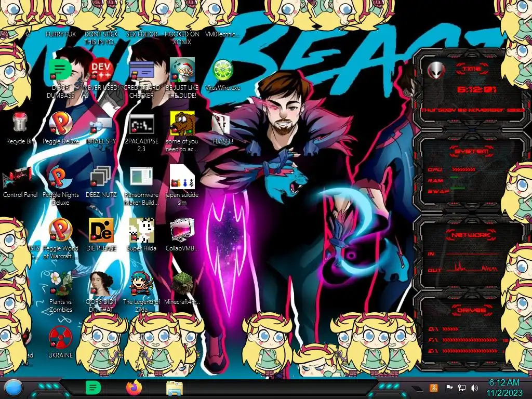Open Ransomware Maker Build shortcut
The width and height of the screenshot is (532, 399).
[x=141, y=177]
